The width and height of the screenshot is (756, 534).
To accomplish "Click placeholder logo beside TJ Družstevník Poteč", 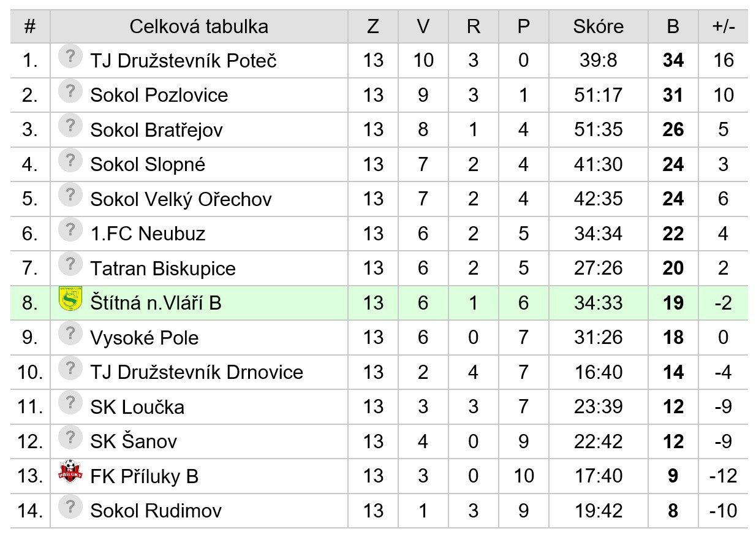I will (70, 57).
